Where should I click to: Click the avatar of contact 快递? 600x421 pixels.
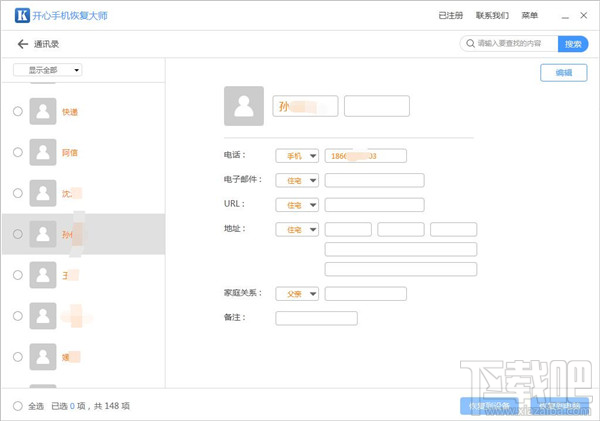coord(42,111)
